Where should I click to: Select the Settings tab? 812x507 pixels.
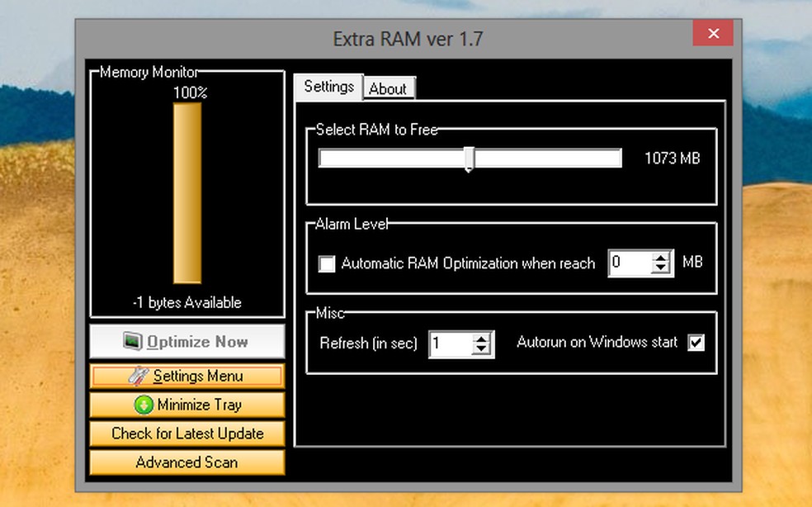[328, 86]
